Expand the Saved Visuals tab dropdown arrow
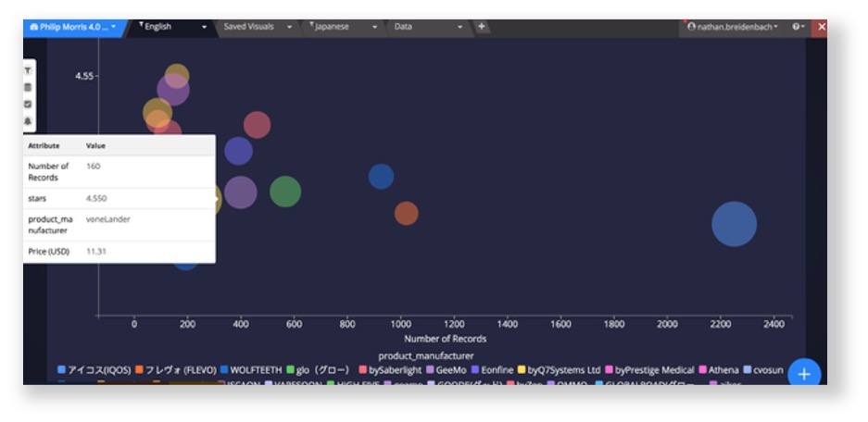 tap(289, 27)
